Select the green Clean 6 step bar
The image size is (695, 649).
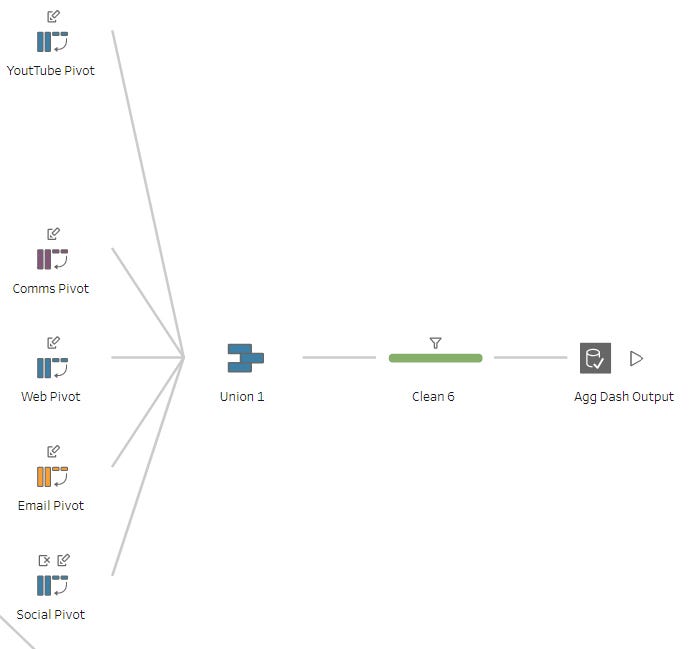[435, 358]
